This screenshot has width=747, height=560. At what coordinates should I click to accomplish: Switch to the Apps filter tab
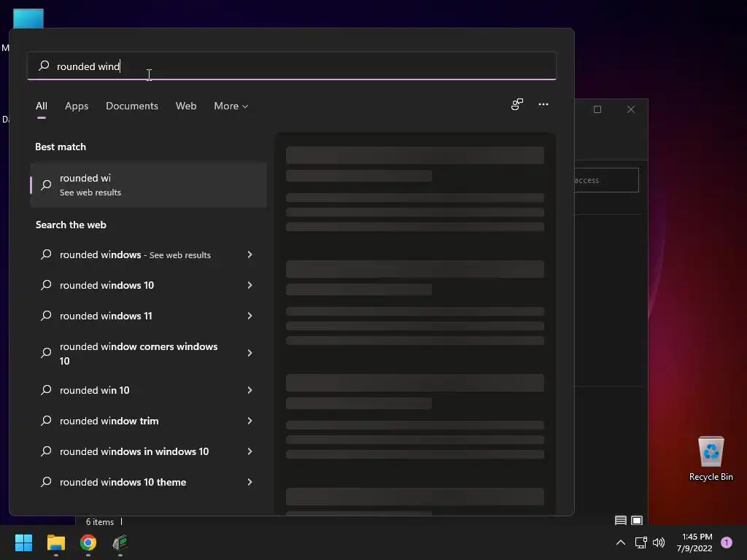pos(77,106)
